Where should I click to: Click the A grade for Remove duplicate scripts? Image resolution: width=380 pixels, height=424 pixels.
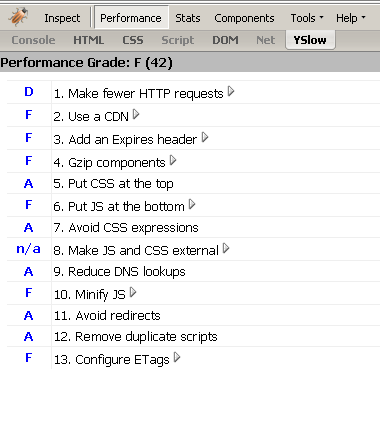coord(29,336)
